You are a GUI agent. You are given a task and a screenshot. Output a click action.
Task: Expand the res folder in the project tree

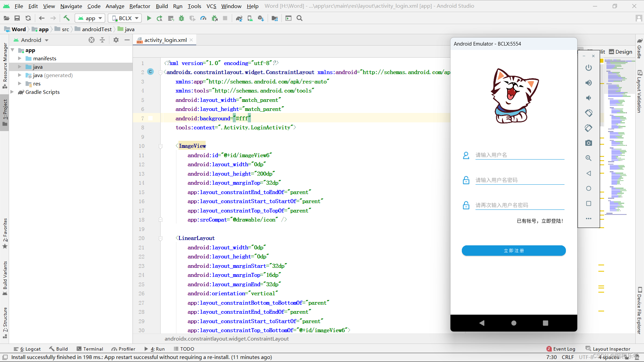19,83
